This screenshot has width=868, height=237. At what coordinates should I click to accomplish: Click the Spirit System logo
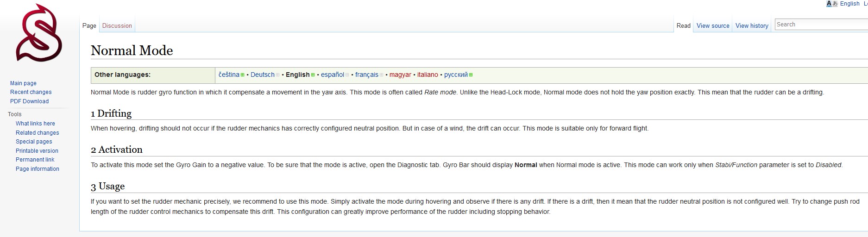tap(39, 33)
